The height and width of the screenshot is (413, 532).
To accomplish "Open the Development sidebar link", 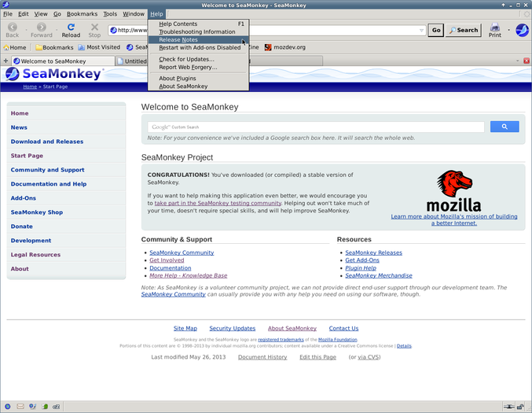I will pos(31,241).
